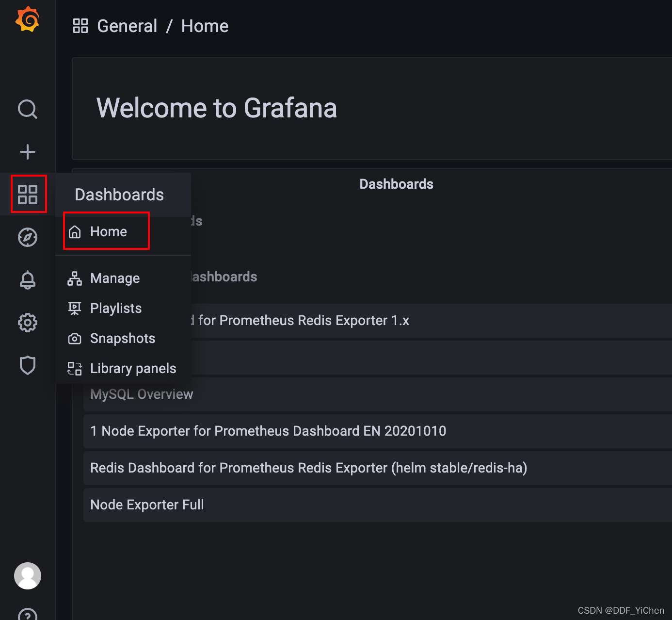Click General in the breadcrumb
This screenshot has width=672, height=620.
tap(127, 26)
